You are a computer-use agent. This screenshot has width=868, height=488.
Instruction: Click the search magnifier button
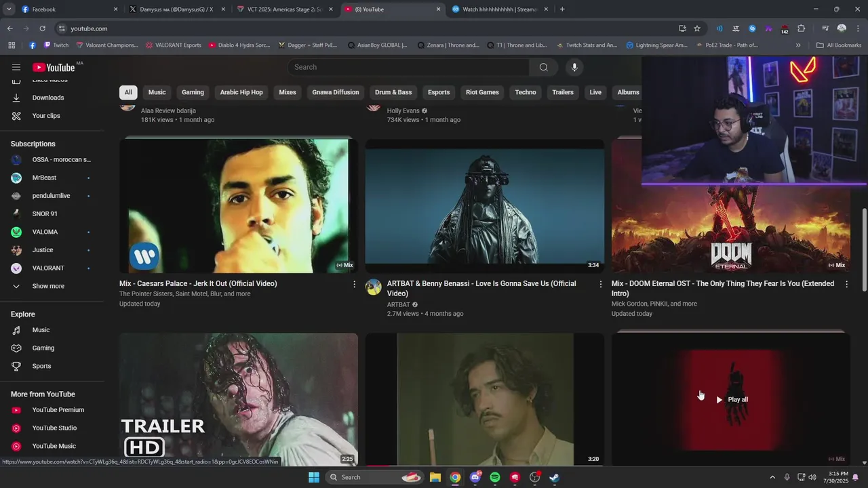point(543,67)
